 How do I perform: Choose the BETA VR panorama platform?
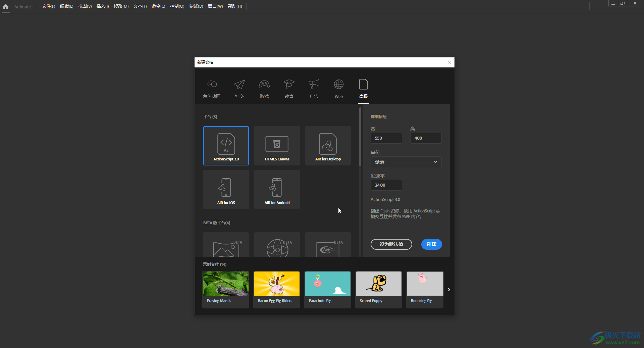tap(226, 245)
